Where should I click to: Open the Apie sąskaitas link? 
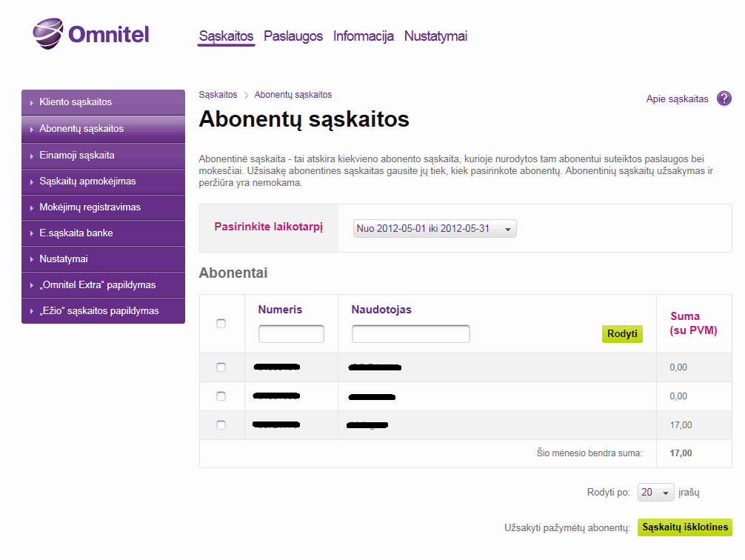677,99
